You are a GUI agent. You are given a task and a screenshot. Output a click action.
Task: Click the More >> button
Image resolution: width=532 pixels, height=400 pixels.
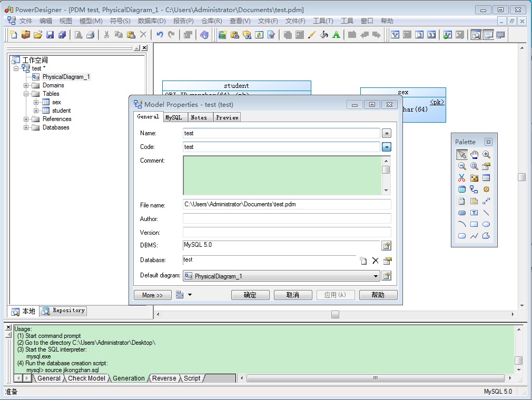[152, 295]
